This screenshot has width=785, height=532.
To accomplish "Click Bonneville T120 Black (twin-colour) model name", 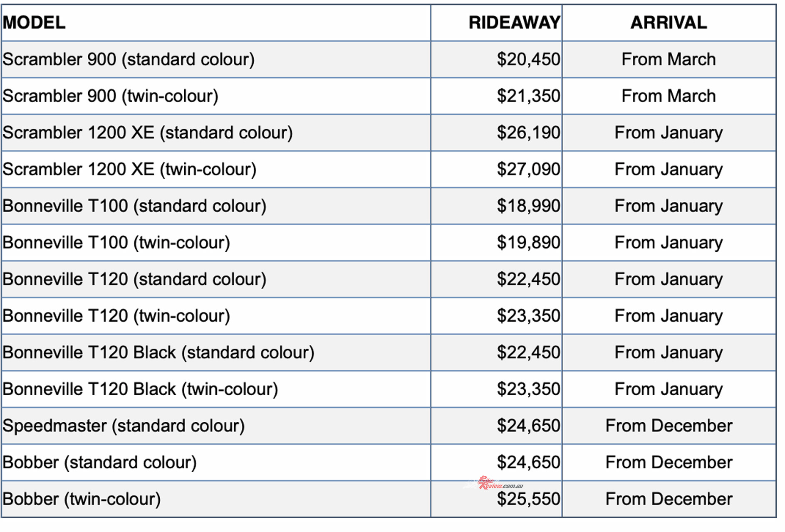I will pos(140,389).
